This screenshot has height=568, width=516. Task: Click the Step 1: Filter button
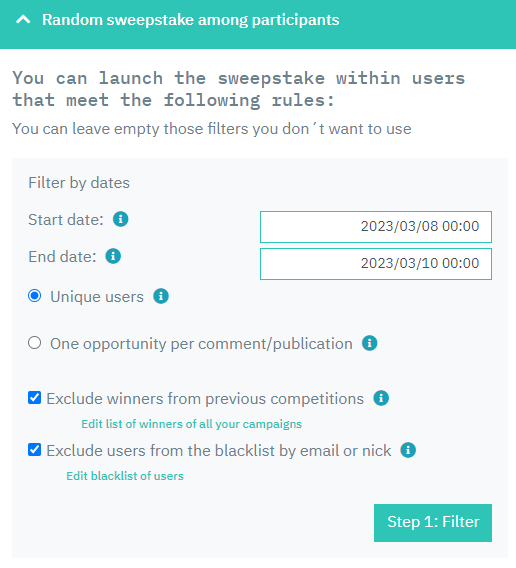433,523
